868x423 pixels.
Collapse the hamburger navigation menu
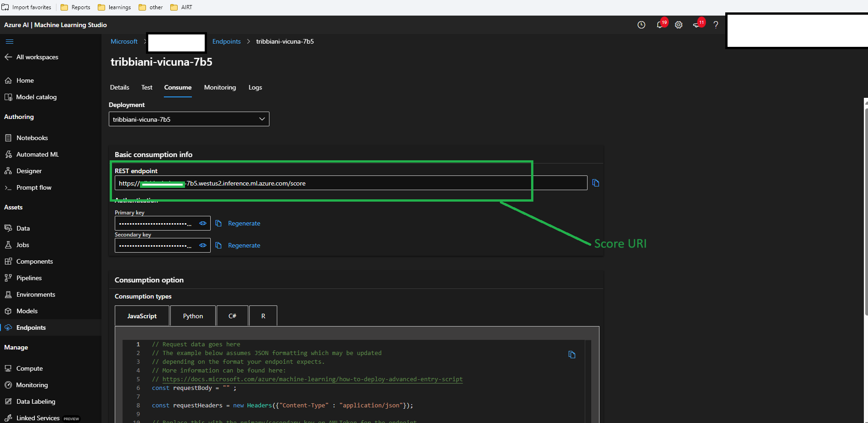(x=10, y=42)
